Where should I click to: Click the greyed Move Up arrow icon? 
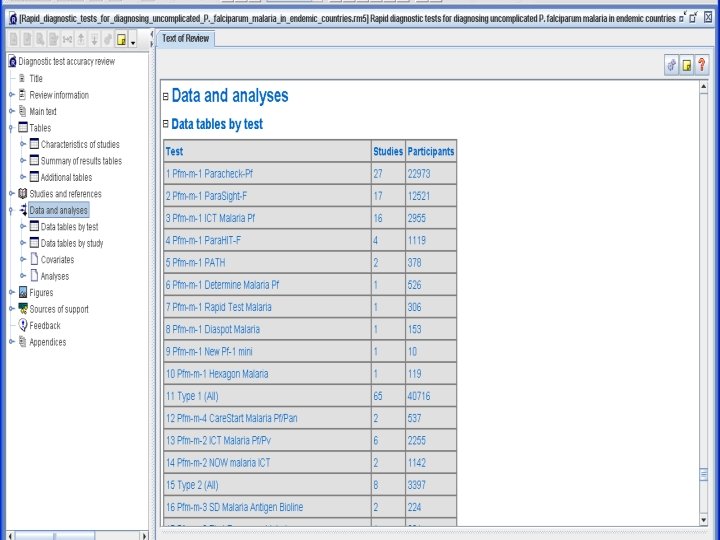(81, 40)
